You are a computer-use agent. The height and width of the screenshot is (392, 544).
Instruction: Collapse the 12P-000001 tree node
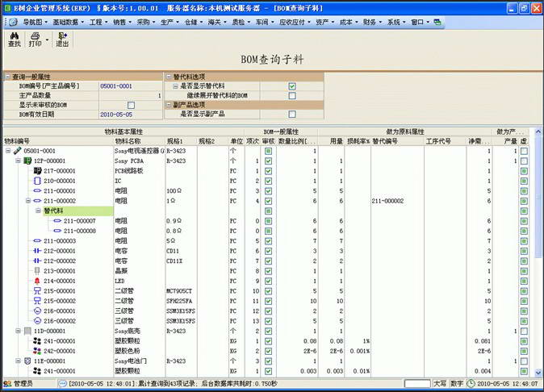click(18, 161)
